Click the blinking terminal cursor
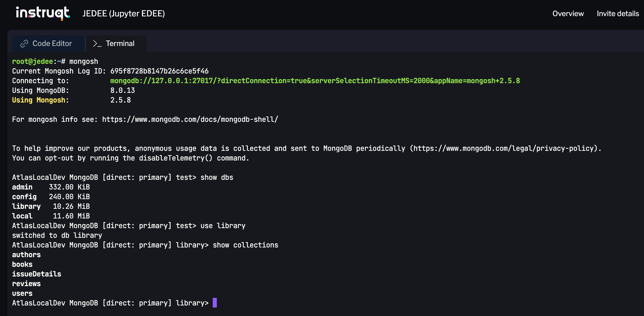 [x=215, y=303]
